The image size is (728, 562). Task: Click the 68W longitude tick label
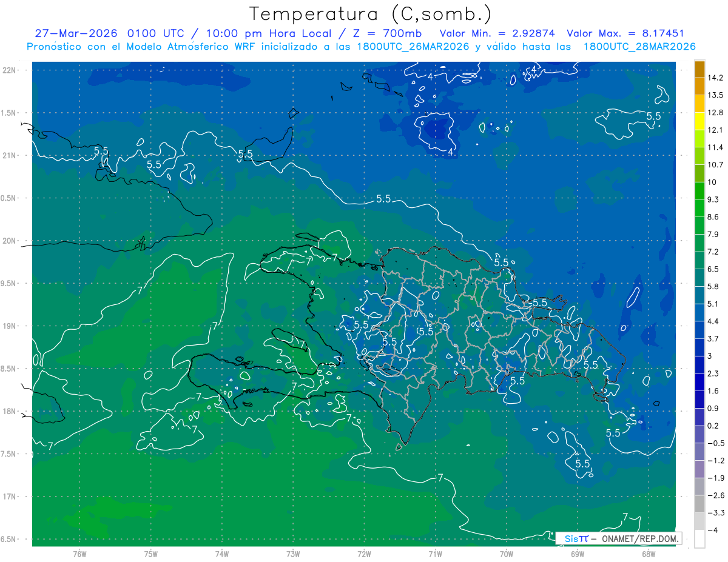(648, 554)
